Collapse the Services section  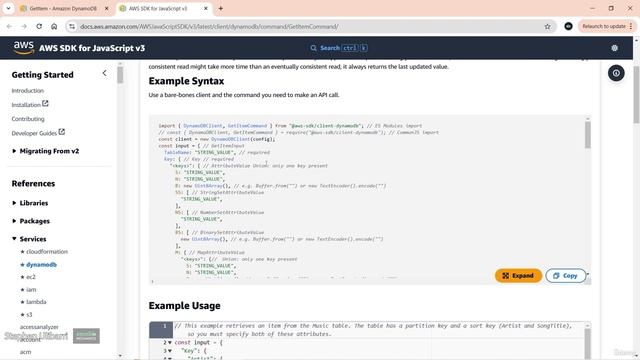click(29, 239)
